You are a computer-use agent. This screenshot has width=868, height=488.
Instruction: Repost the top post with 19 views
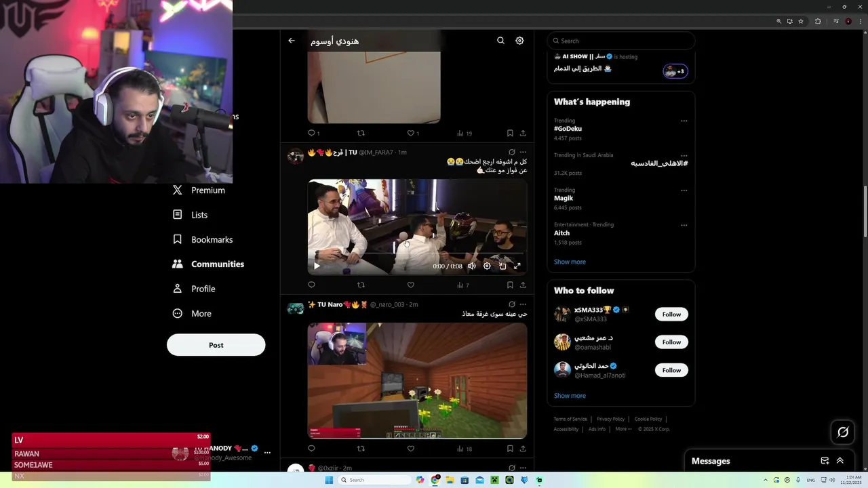pyautogui.click(x=361, y=134)
